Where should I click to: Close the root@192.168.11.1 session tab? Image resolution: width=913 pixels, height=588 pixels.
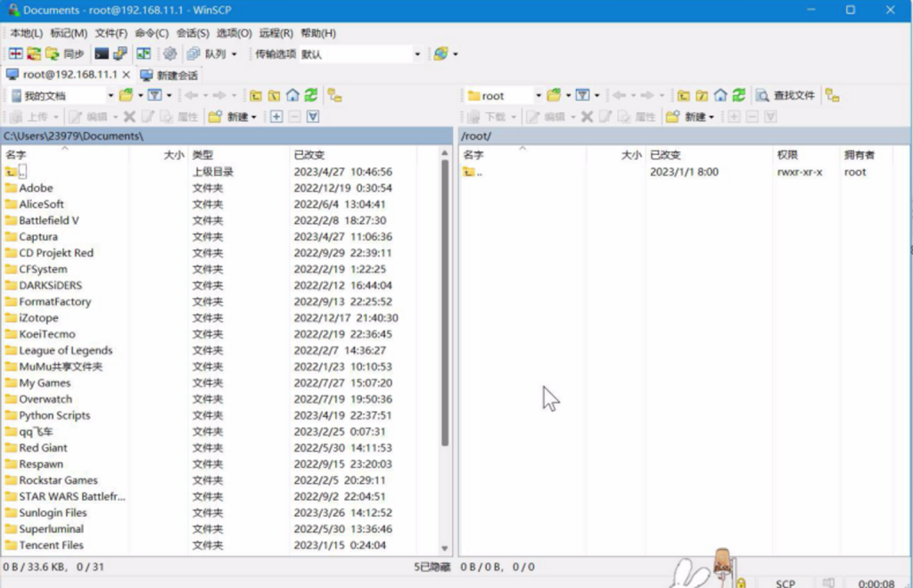point(126,75)
